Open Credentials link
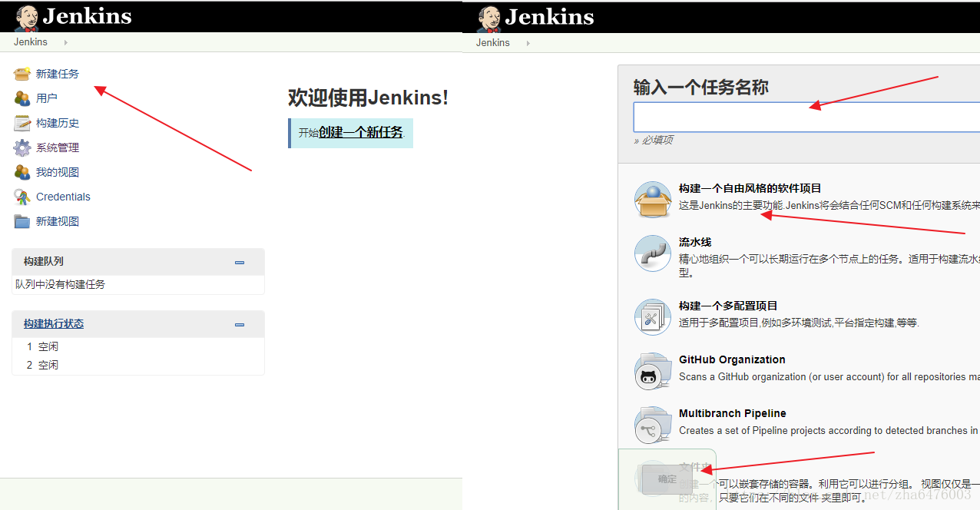The height and width of the screenshot is (510, 980). [x=63, y=197]
